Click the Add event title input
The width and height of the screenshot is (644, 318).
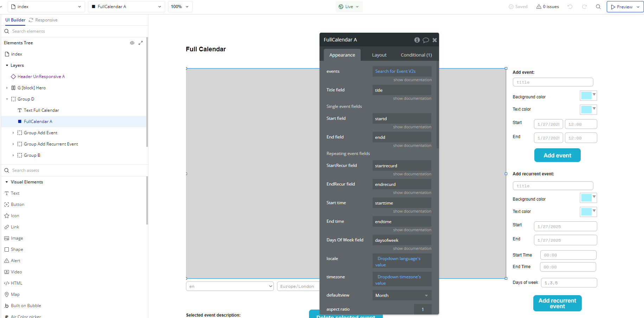click(553, 82)
